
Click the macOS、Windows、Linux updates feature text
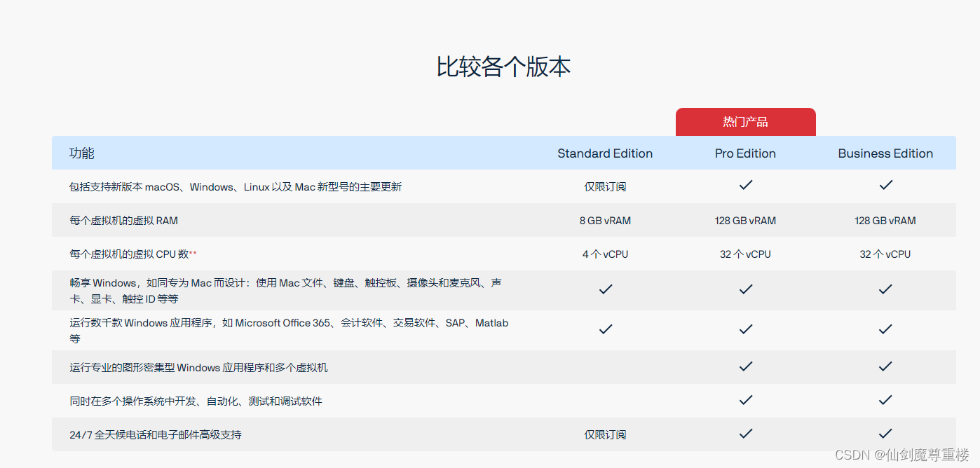236,187
